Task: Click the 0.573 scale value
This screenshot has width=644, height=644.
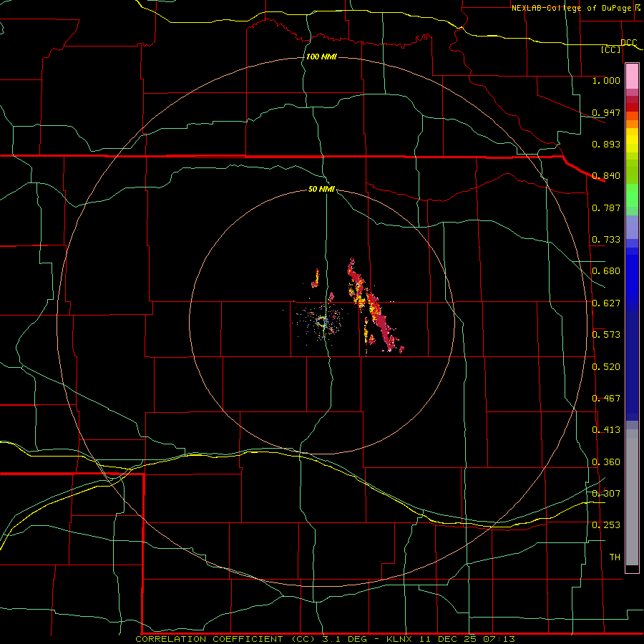Action: (606, 335)
